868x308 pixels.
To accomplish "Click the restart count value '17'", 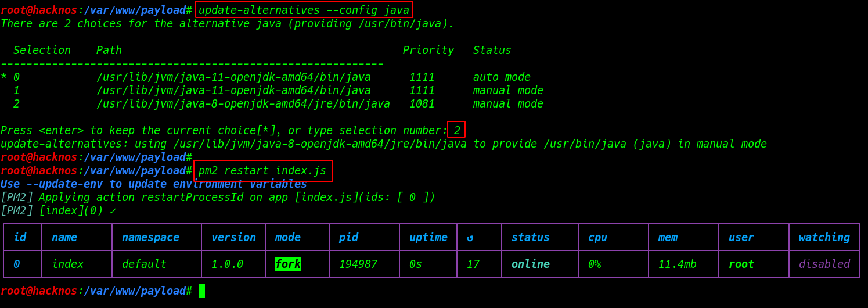I will pos(473,264).
